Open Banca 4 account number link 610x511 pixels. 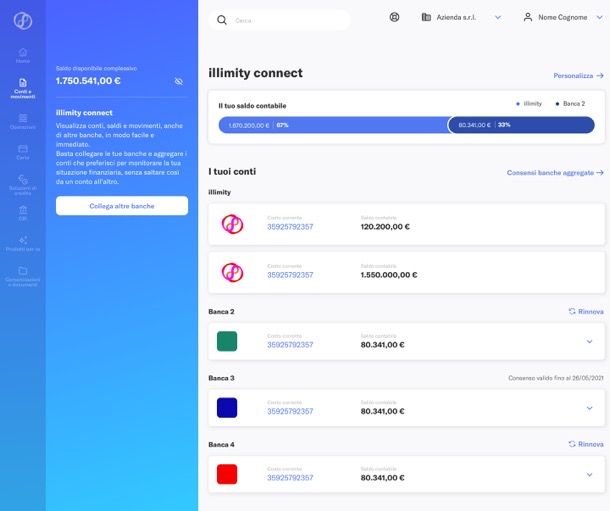click(290, 478)
